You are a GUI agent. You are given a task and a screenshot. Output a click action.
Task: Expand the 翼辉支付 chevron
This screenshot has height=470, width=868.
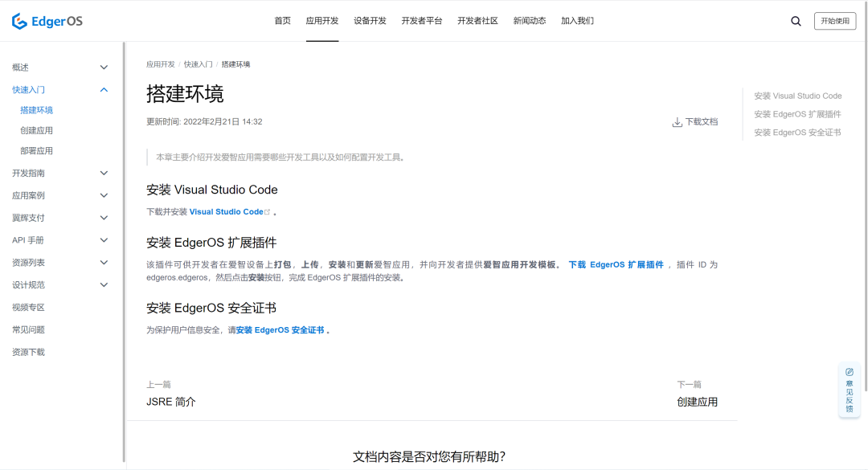[x=104, y=218]
